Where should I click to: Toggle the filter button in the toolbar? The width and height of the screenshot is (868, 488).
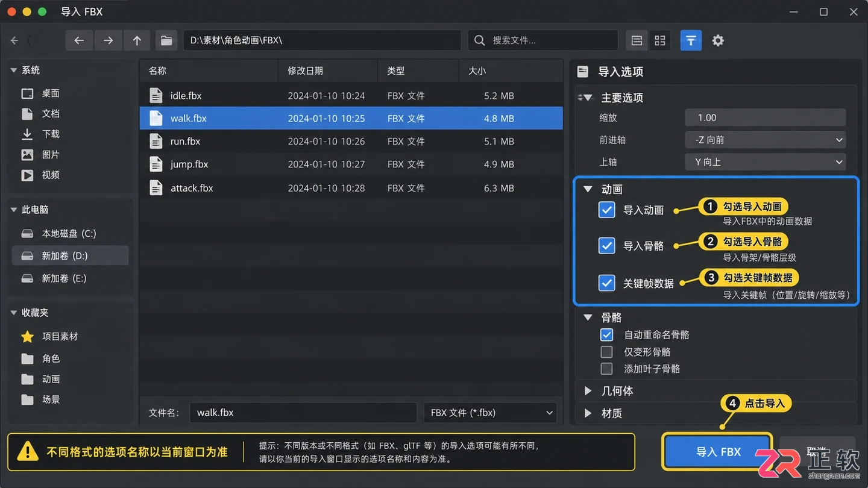pos(691,40)
